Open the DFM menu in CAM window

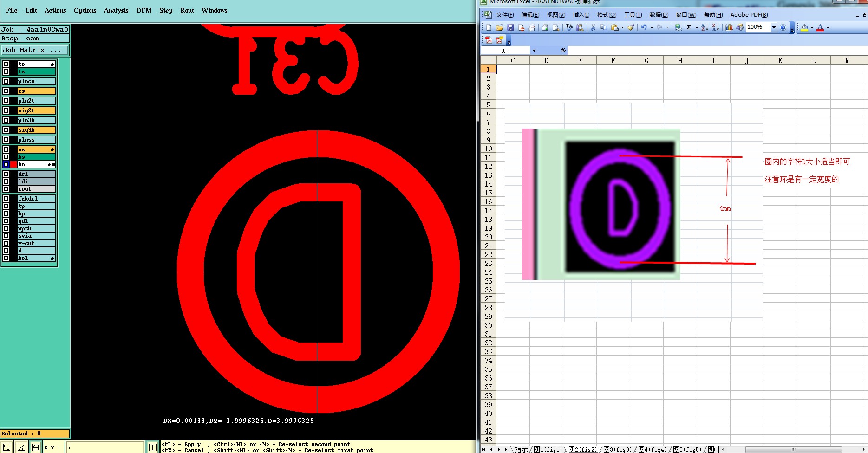[x=144, y=10]
